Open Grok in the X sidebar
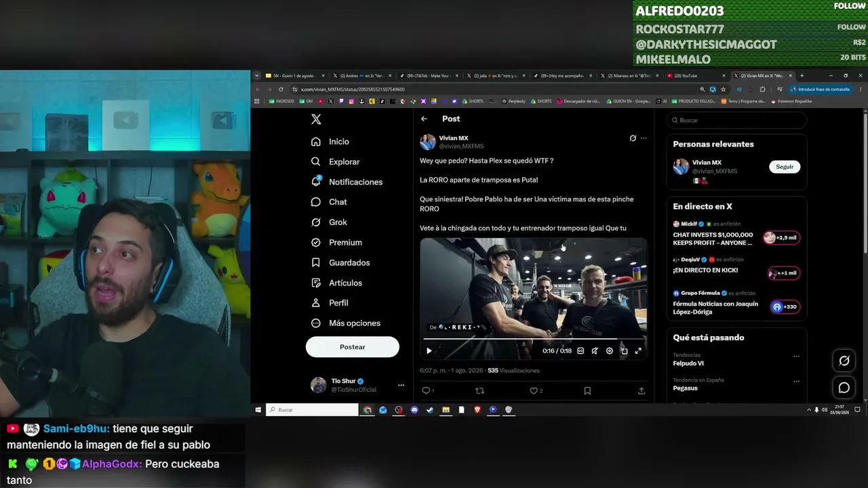The width and height of the screenshot is (868, 488). [328, 222]
